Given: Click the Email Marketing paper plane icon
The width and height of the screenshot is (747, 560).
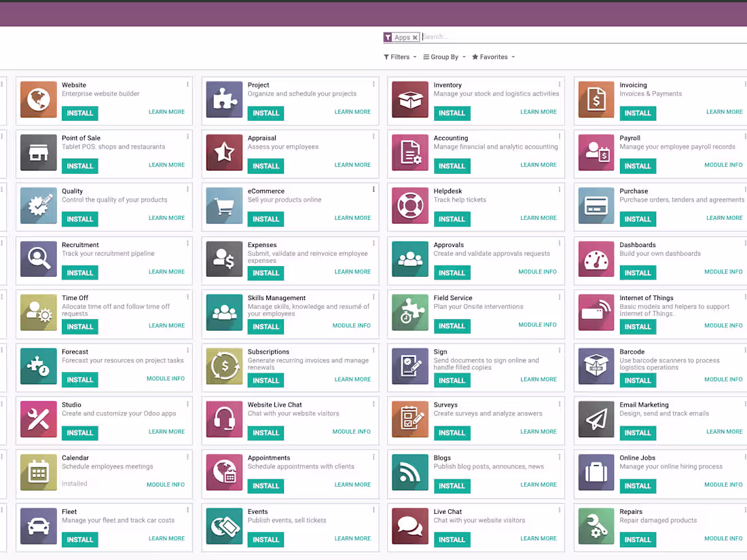Looking at the screenshot, I should 596,419.
